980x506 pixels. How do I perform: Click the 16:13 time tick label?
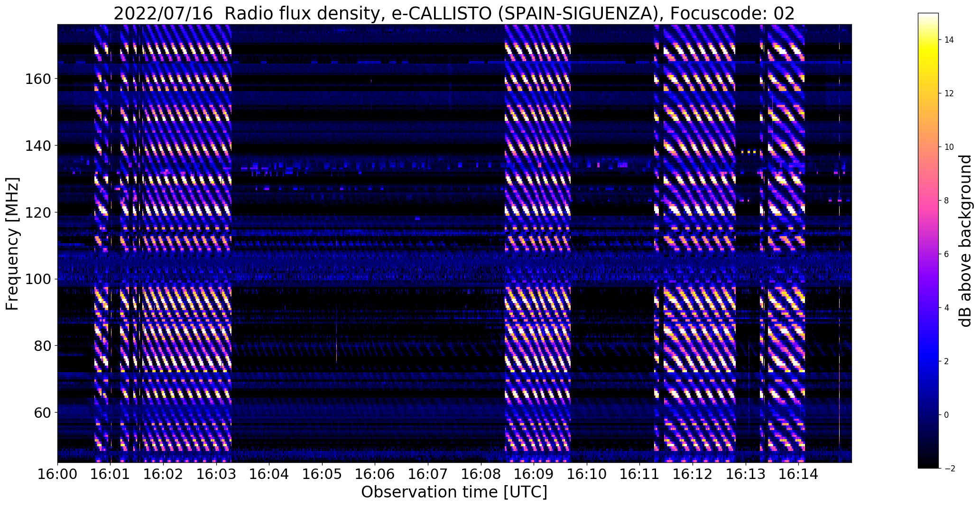coord(746,473)
